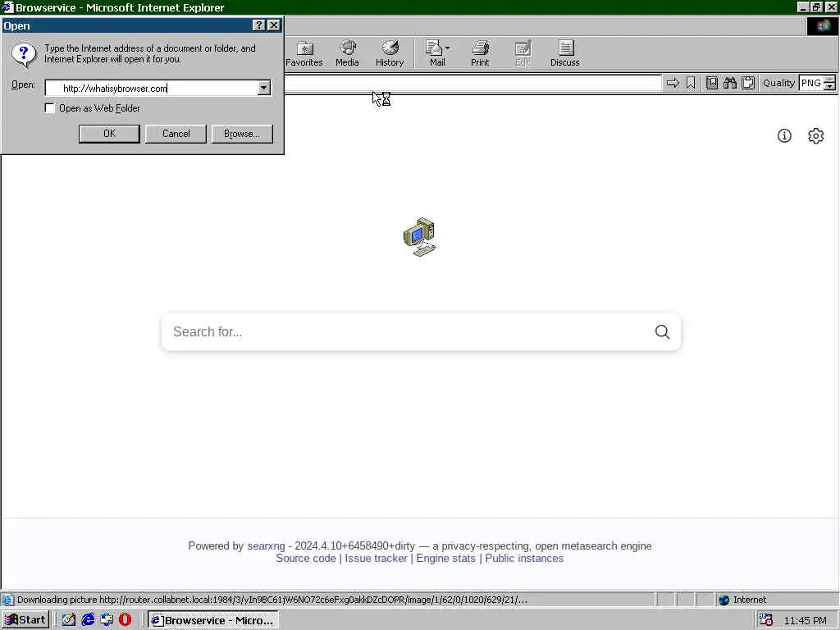Click the computer logo image
This screenshot has width=840, height=630.
point(419,237)
